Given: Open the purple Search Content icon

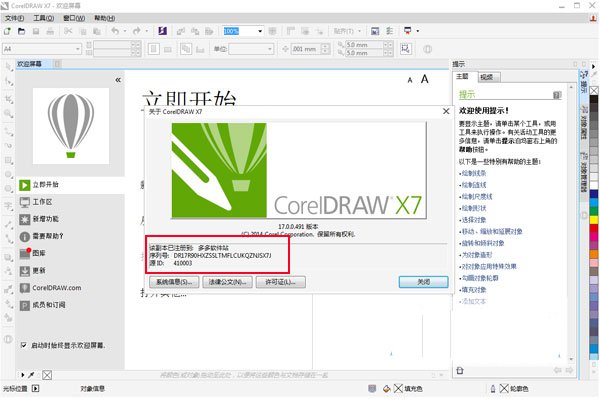Looking at the screenshot, I should (162, 31).
